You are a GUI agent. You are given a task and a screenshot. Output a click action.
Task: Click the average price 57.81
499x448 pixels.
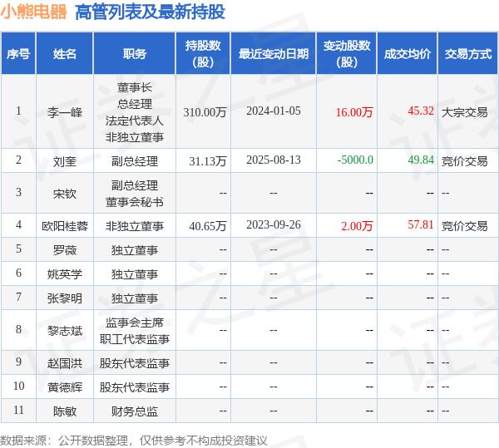tap(421, 224)
